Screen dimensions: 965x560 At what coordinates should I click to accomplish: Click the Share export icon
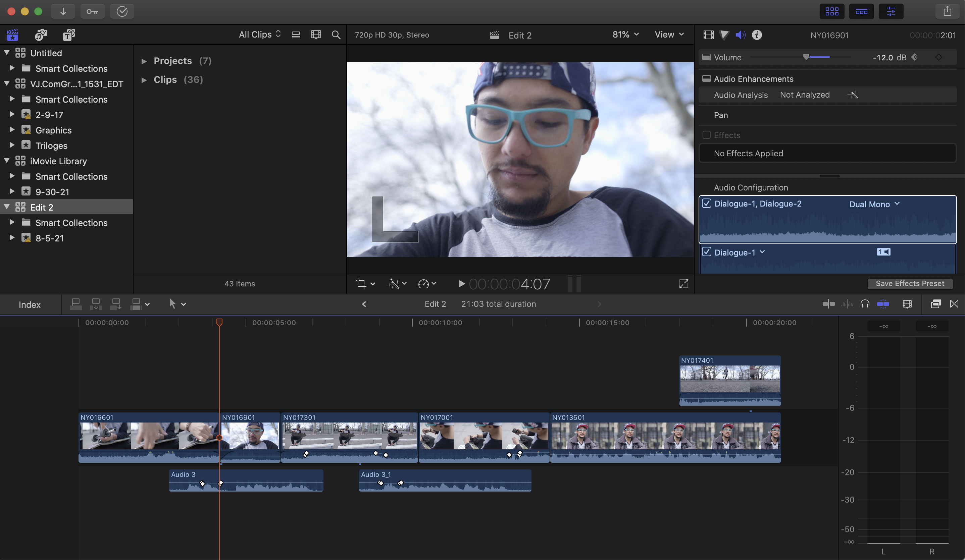tap(947, 11)
